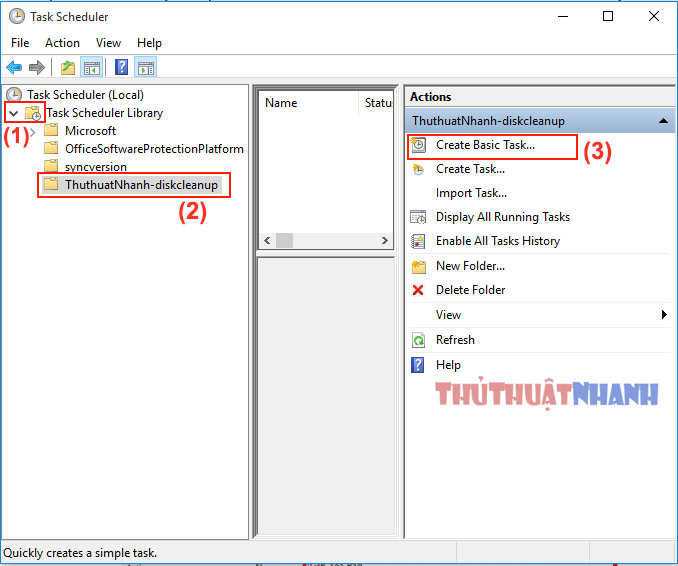Viewport: 678px width, 566px height.
Task: Minimize the Task Scheduler window
Action: tap(563, 17)
